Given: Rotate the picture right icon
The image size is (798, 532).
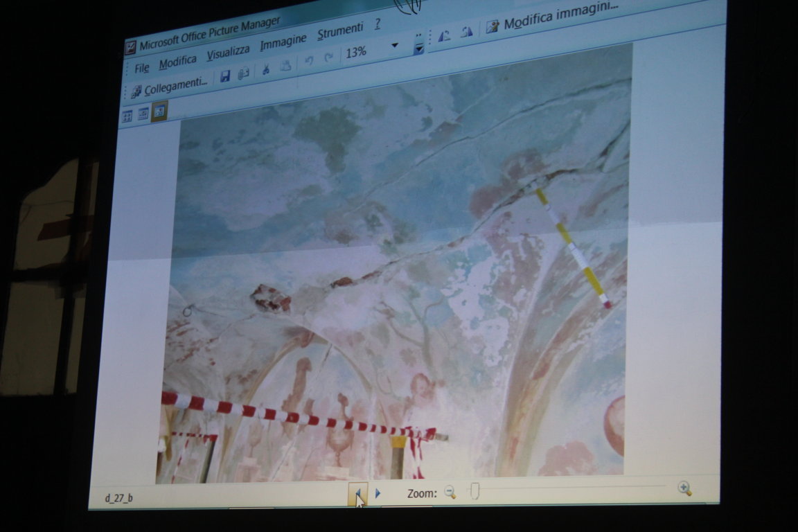Looking at the screenshot, I should (466, 32).
